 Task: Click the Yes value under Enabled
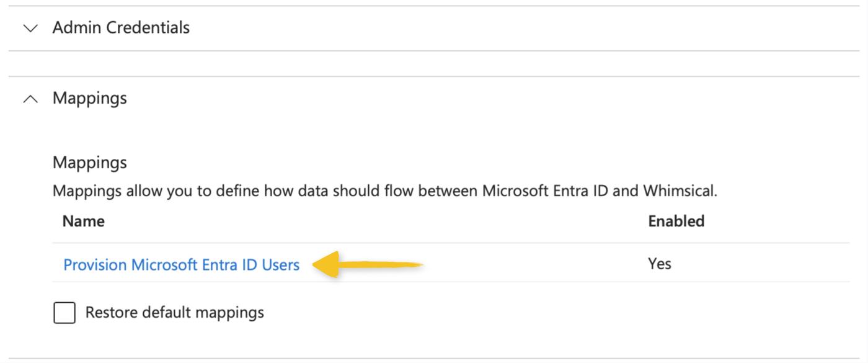click(x=659, y=264)
